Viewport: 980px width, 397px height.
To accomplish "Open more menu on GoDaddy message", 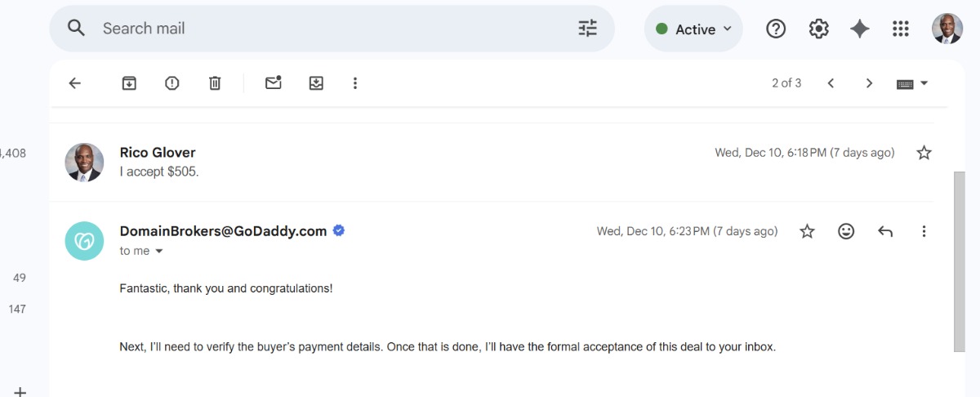I will click(924, 232).
